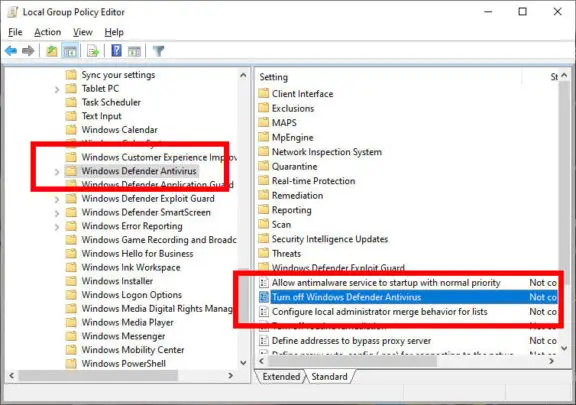
Task: Click the tree pane scroll down arrow
Action: pyautogui.click(x=243, y=363)
